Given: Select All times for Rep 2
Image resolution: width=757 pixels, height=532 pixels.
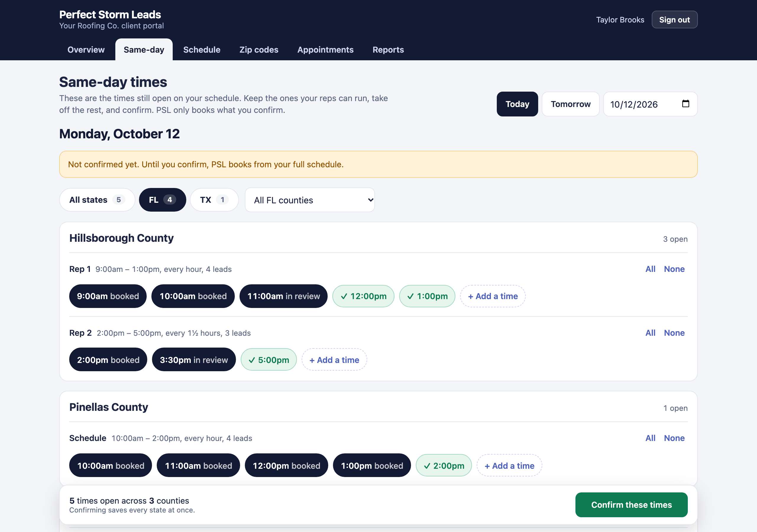Looking at the screenshot, I should (x=650, y=333).
